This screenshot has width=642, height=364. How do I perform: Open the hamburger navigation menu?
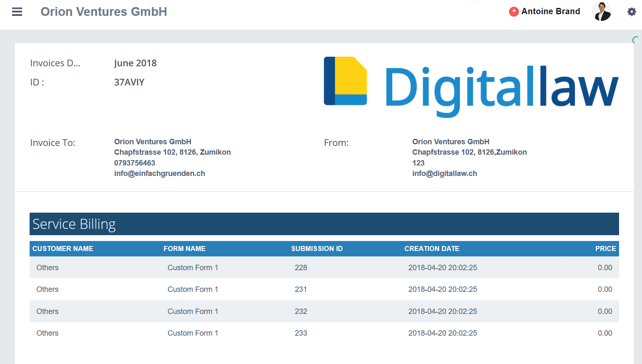point(17,12)
